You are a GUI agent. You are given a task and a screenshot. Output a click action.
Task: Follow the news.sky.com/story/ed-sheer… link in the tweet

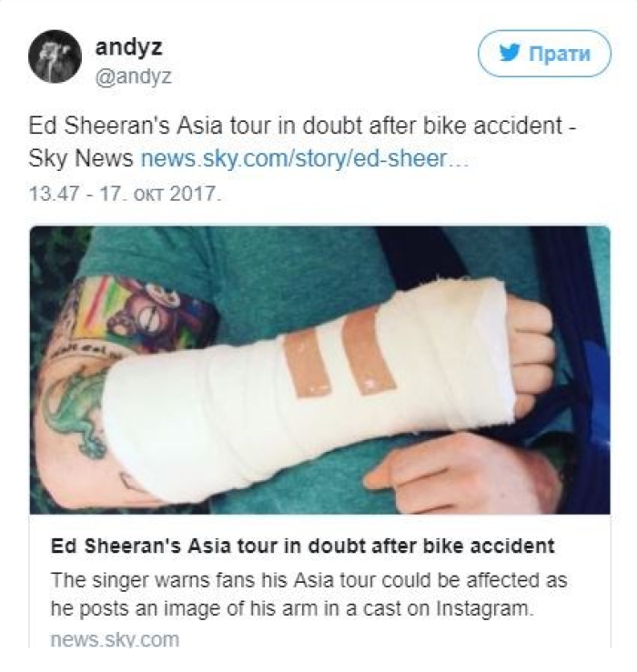click(x=305, y=158)
